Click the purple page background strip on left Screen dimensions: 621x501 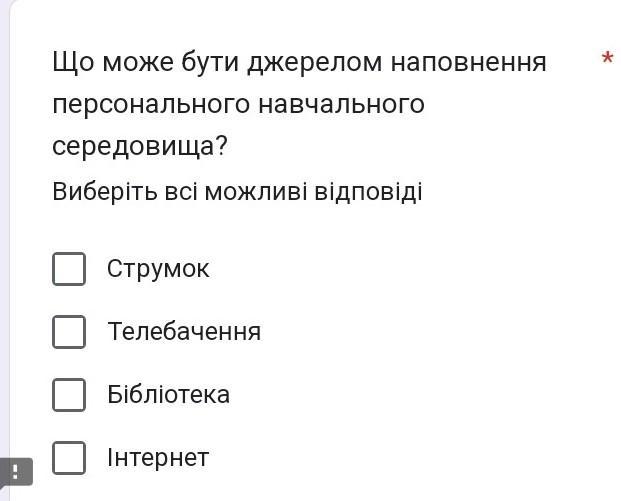tap(4, 238)
